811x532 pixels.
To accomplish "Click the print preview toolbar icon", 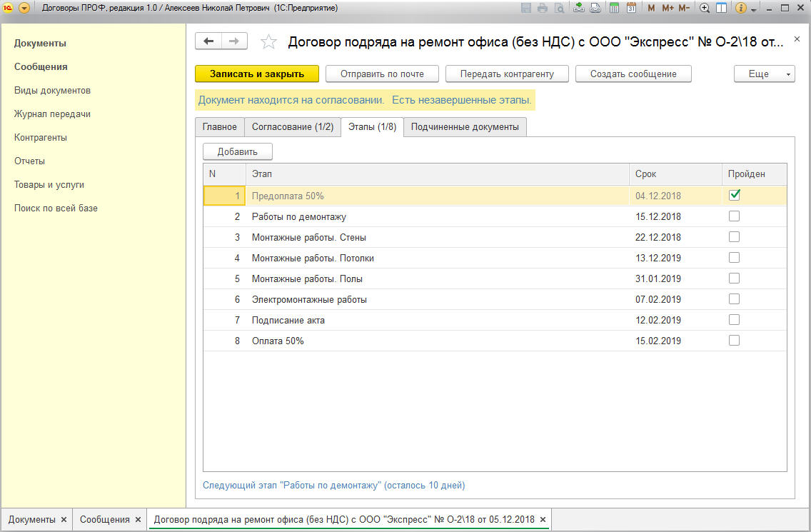I will pyautogui.click(x=559, y=8).
